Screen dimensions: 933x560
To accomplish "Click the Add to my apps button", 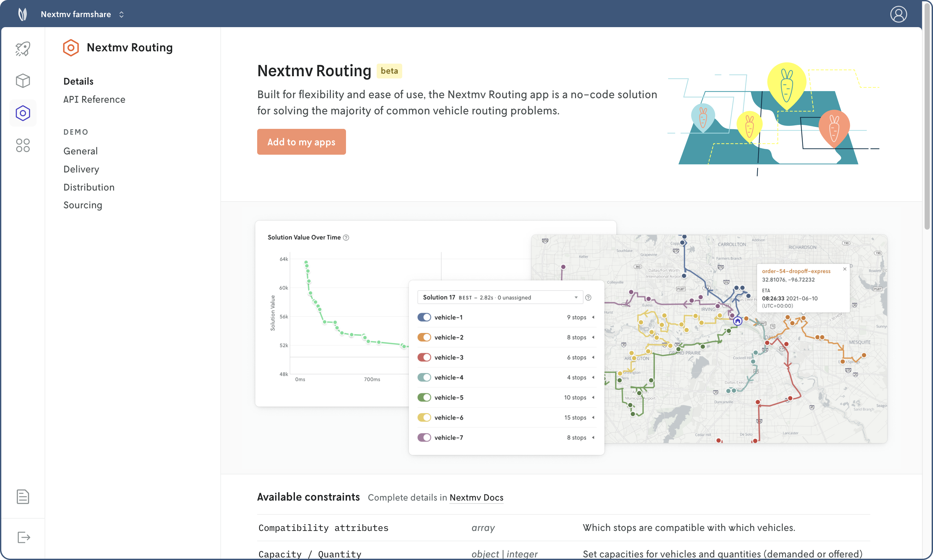I will pyautogui.click(x=301, y=142).
